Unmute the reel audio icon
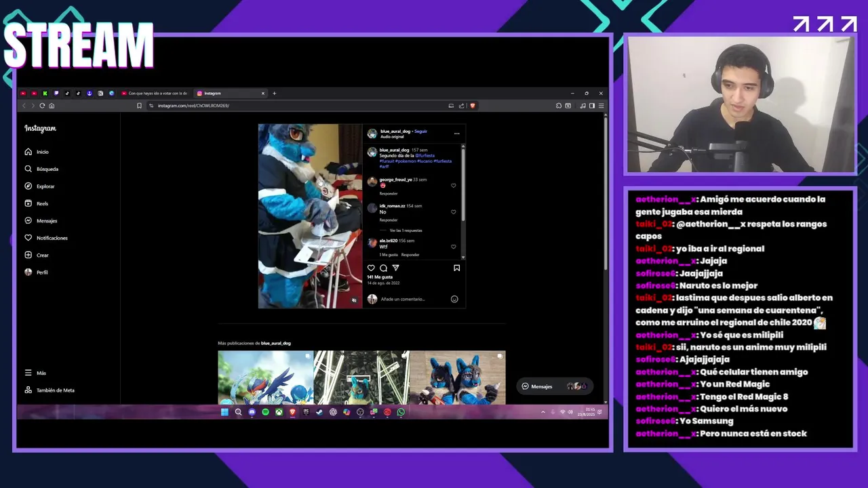This screenshot has height=488, width=868. [x=354, y=300]
